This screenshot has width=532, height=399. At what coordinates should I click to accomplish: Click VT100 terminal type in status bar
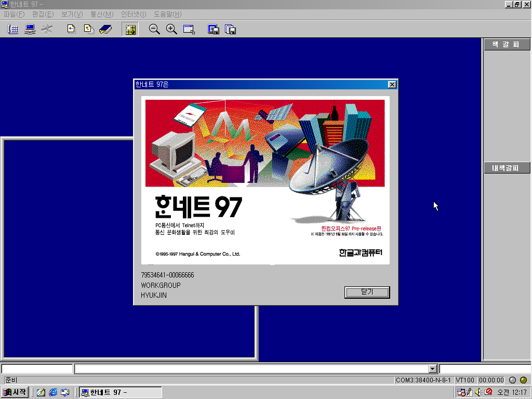coord(465,380)
